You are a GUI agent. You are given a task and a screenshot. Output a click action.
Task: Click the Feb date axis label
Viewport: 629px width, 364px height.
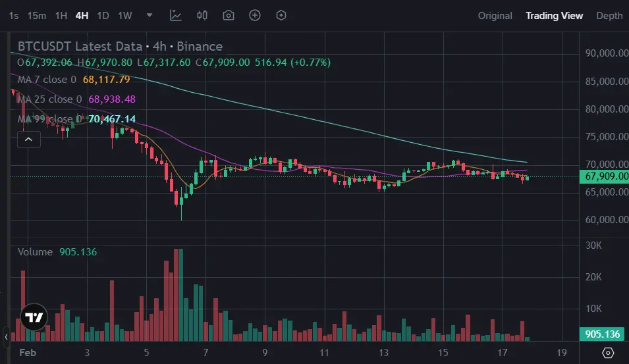point(28,353)
